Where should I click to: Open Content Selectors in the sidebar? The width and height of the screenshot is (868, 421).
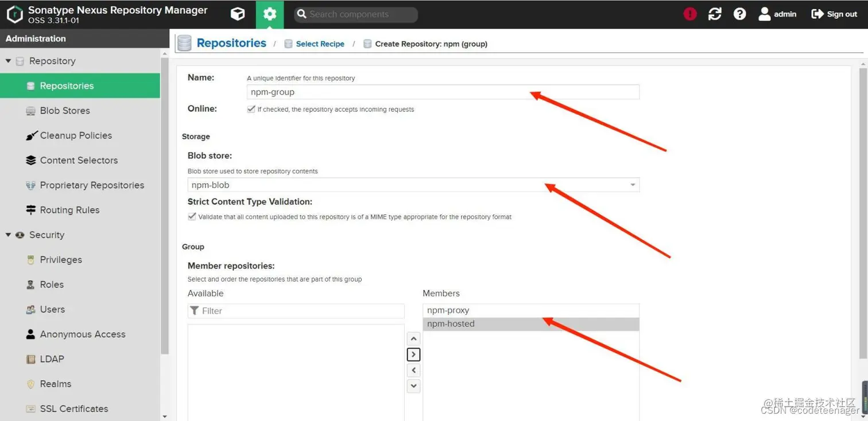point(80,160)
